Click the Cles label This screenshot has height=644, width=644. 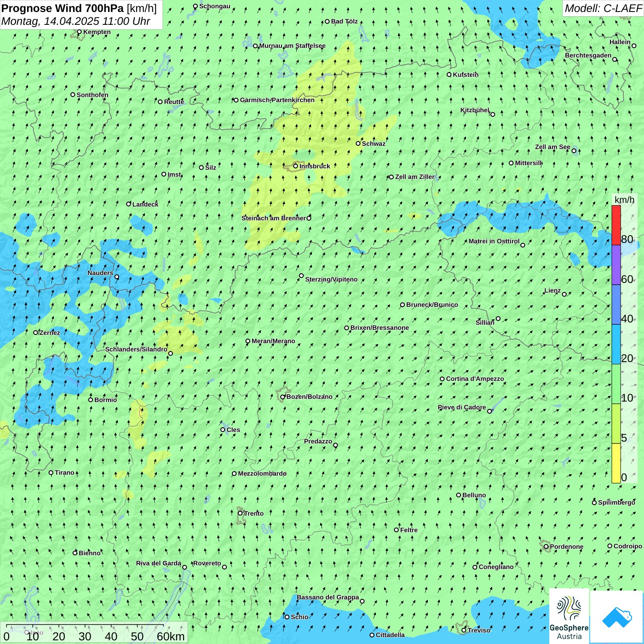click(233, 430)
